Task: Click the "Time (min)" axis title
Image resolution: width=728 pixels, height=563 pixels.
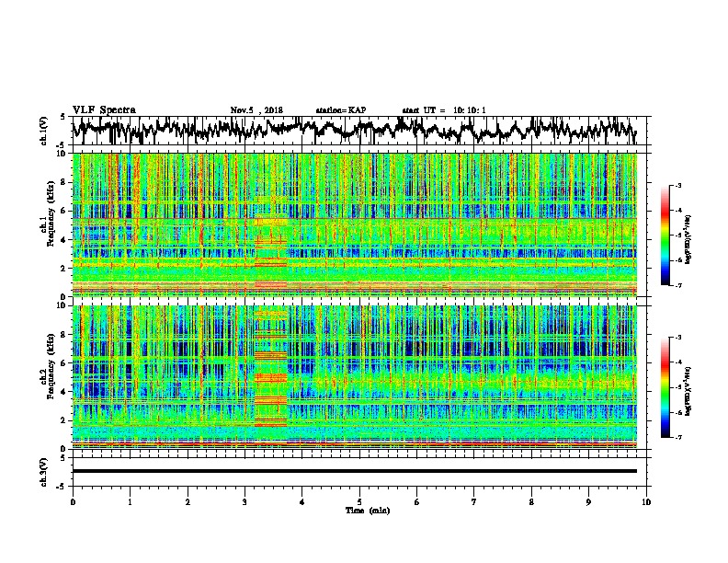Action: [x=368, y=511]
